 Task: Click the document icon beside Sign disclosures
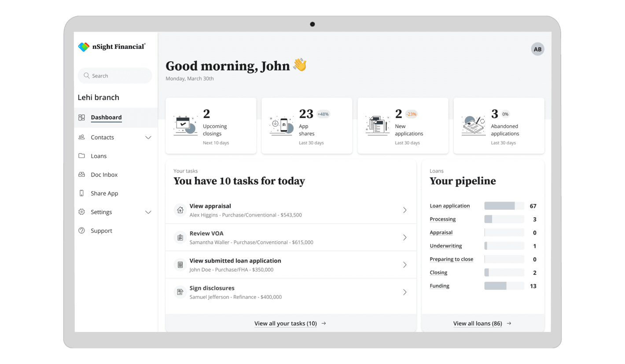click(x=180, y=292)
